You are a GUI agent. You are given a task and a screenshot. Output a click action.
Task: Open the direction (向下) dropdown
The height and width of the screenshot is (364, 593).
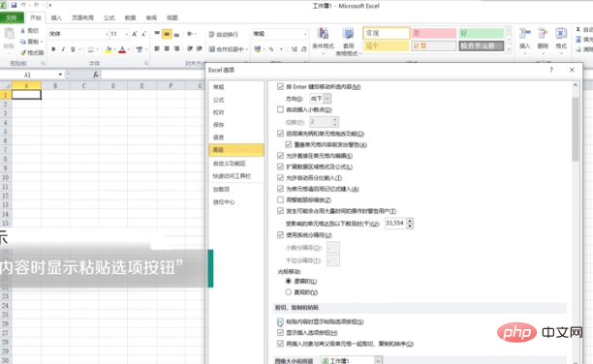[328, 99]
